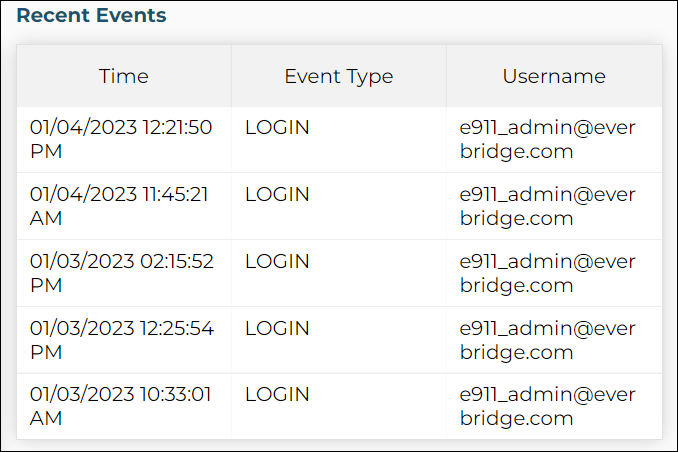This screenshot has height=452, width=678.
Task: Click the username in the 12:25:54 PM row
Action: (x=547, y=340)
